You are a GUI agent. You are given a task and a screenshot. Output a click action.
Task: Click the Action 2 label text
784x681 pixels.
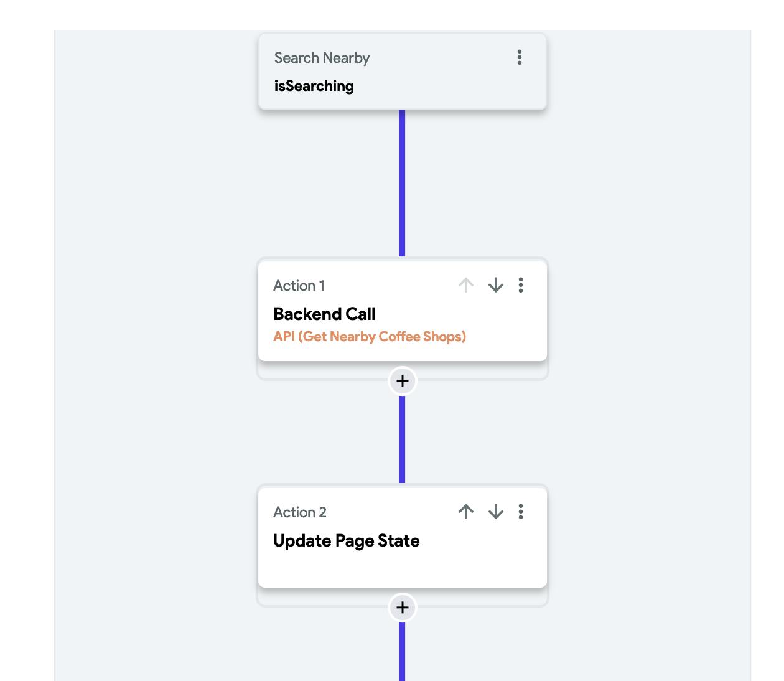299,512
